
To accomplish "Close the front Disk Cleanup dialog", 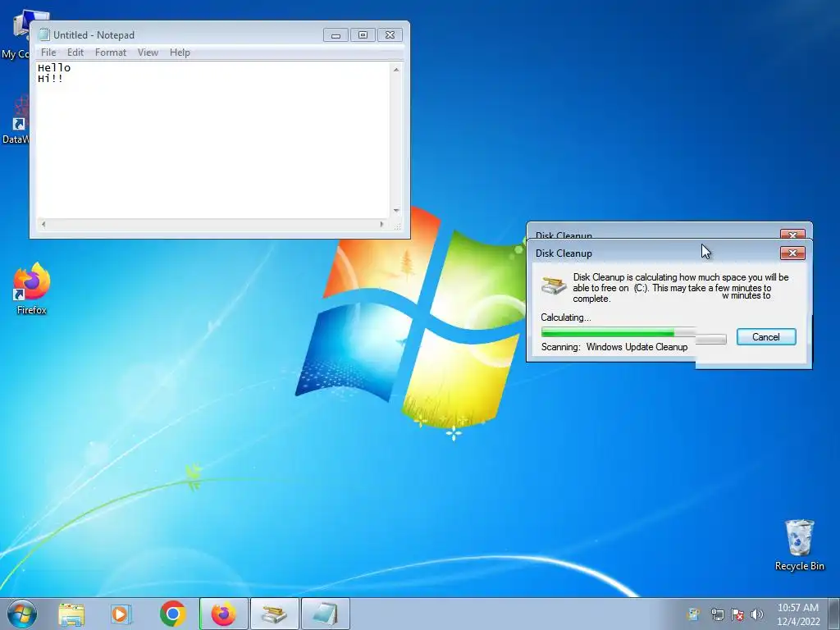I will pos(793,253).
